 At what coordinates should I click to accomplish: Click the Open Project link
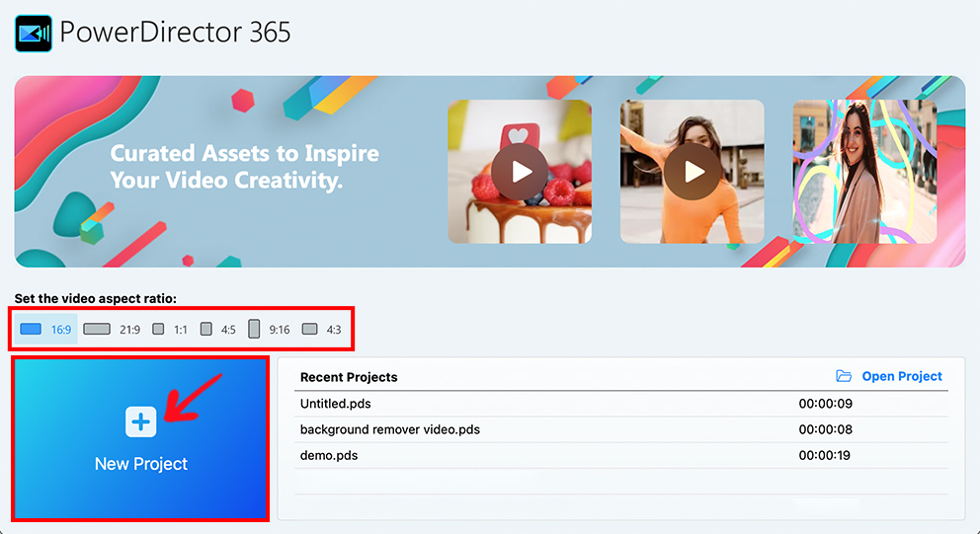tap(902, 376)
